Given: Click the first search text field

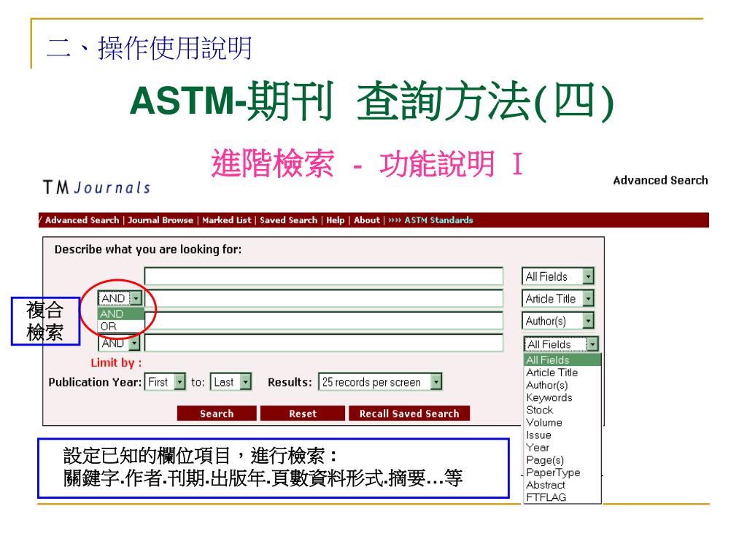Looking at the screenshot, I should [x=323, y=276].
